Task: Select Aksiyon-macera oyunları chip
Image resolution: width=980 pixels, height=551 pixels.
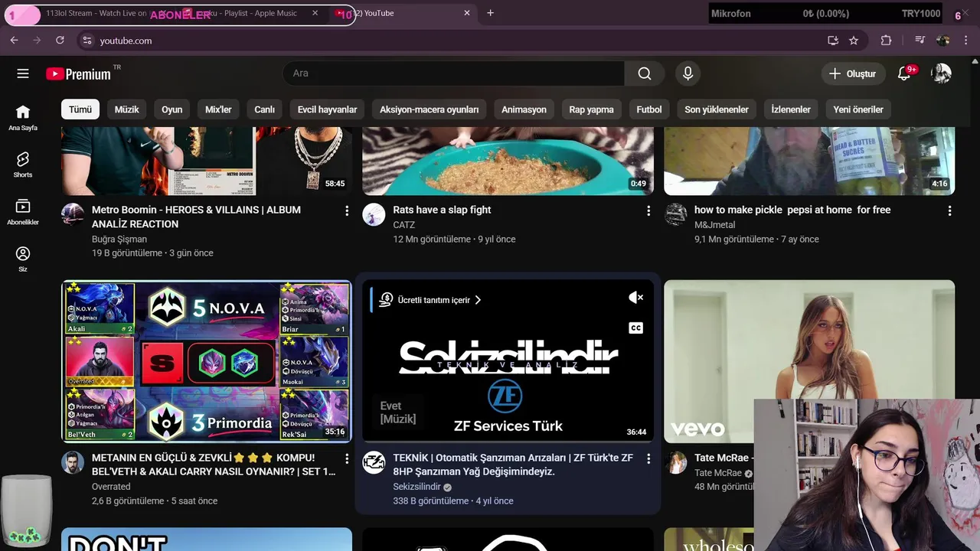Action: (x=430, y=109)
